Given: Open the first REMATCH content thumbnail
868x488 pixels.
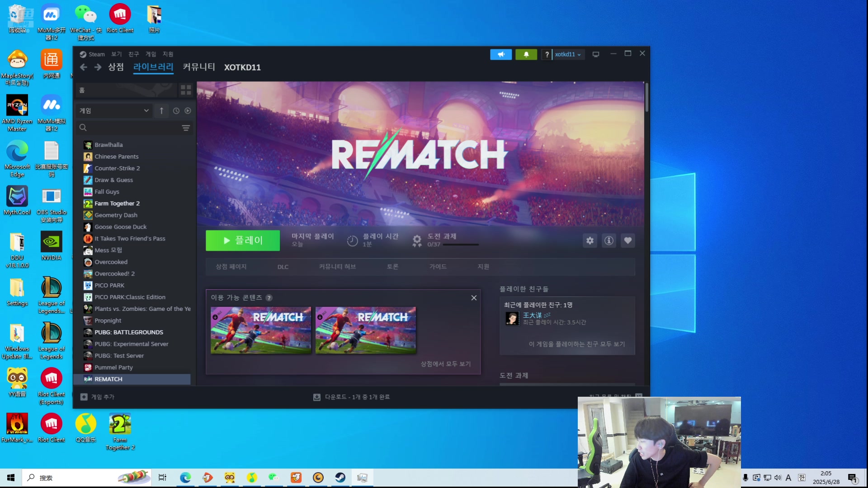Looking at the screenshot, I should pyautogui.click(x=261, y=330).
